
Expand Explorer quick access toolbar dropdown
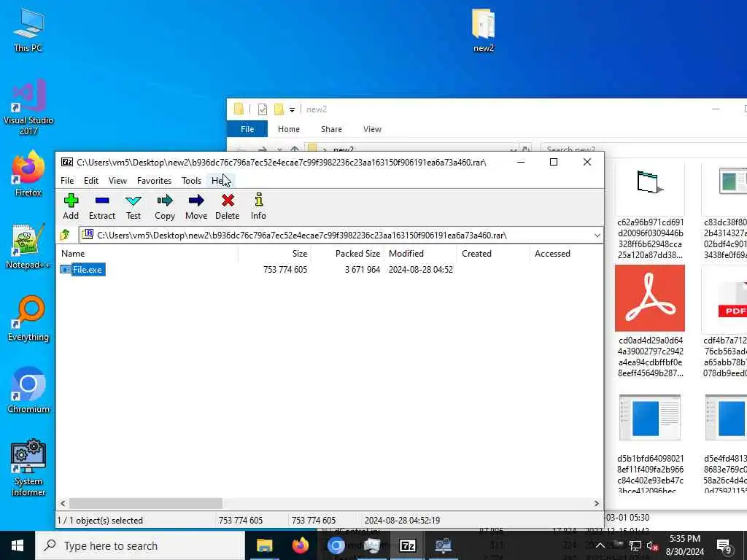(292, 109)
